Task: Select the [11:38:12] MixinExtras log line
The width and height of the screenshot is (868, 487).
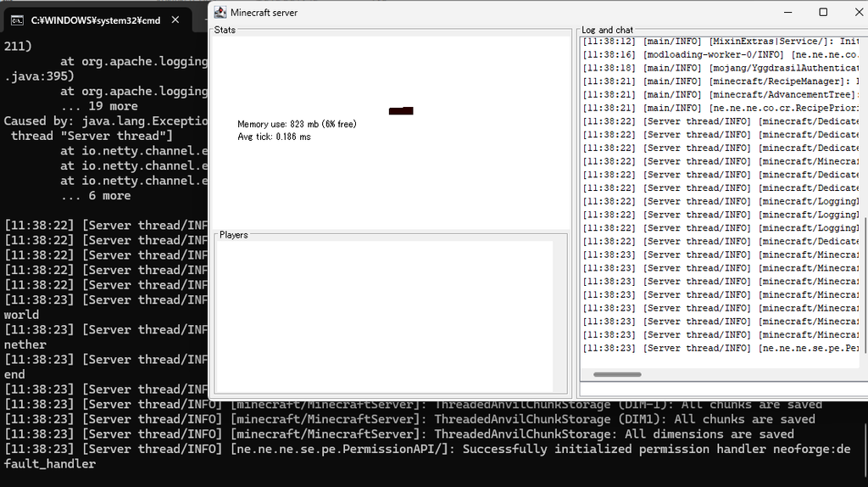Action: 721,42
